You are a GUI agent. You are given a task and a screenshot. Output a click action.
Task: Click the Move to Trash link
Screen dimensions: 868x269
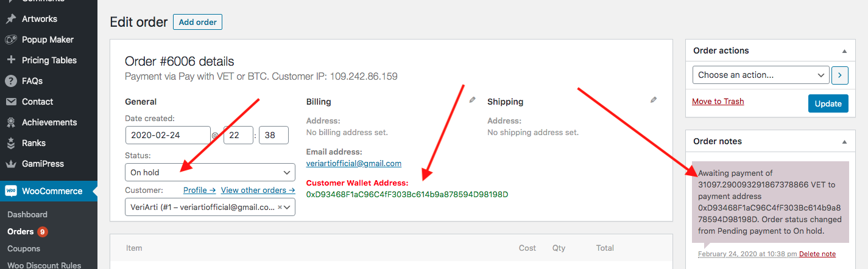(718, 102)
